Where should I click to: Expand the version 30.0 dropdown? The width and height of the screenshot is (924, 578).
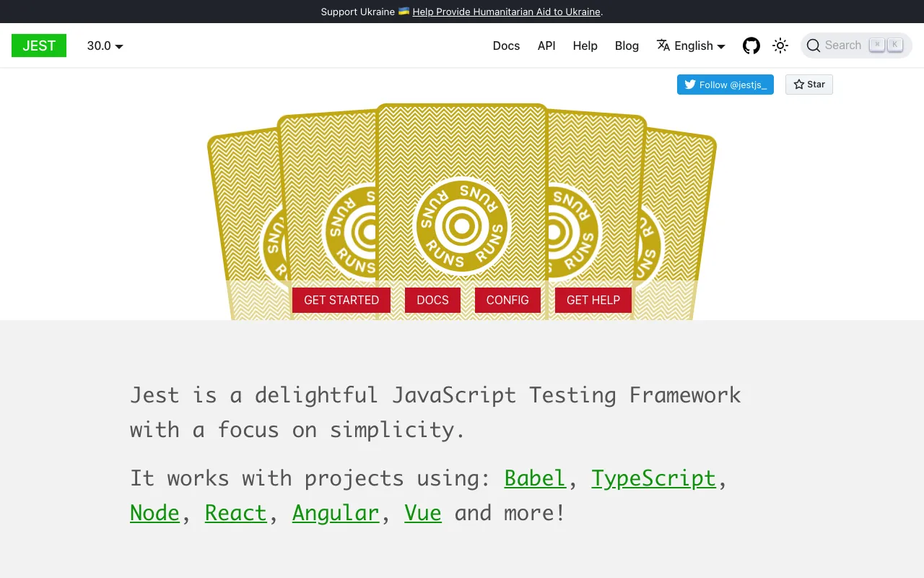[104, 46]
